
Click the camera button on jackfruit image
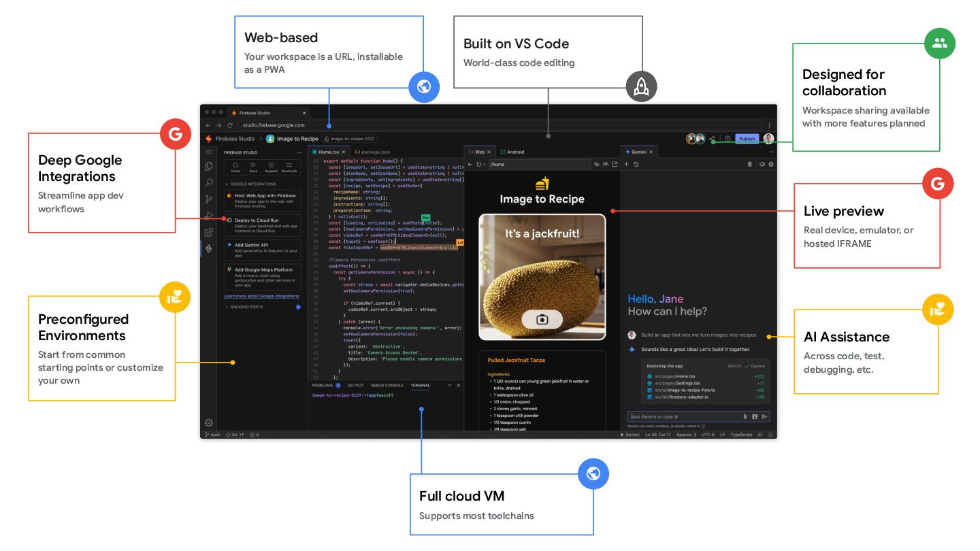[542, 319]
